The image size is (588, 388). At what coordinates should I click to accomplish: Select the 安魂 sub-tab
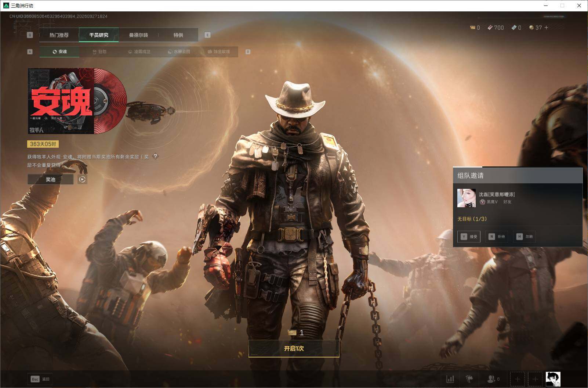click(59, 52)
